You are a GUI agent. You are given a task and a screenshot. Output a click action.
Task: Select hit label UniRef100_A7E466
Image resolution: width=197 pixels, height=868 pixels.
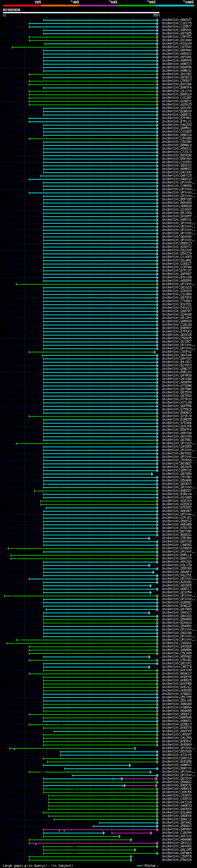pyautogui.click(x=177, y=423)
